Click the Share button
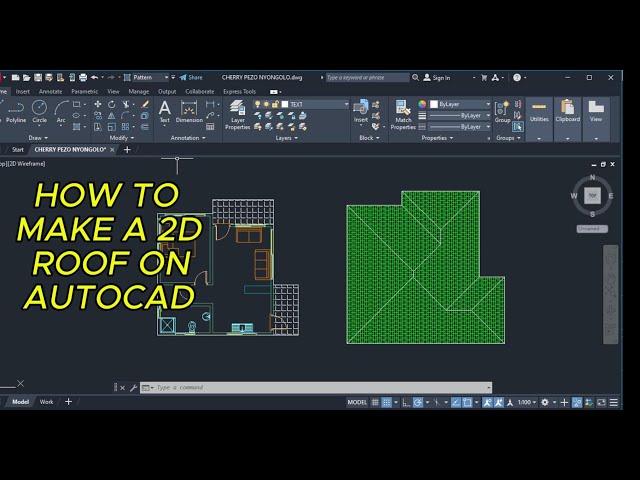Image resolution: width=640 pixels, height=480 pixels. coord(191,78)
